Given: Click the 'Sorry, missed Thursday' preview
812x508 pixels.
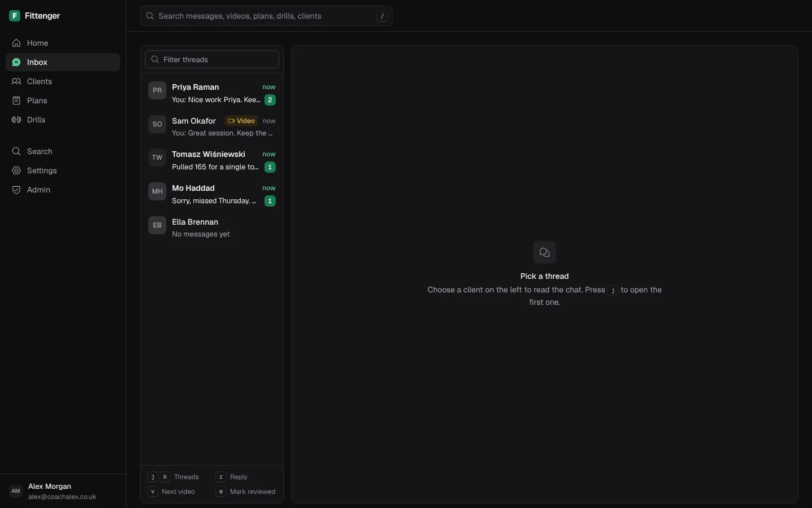Looking at the screenshot, I should (214, 201).
